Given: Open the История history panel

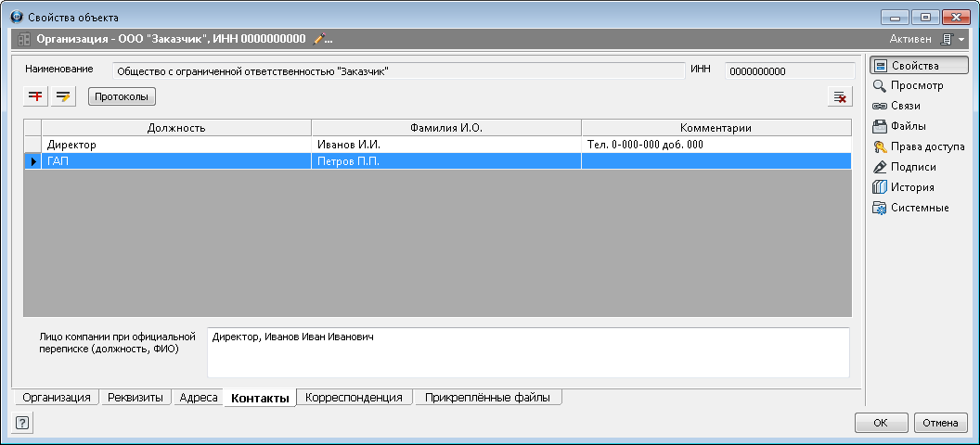Looking at the screenshot, I should pos(911,187).
